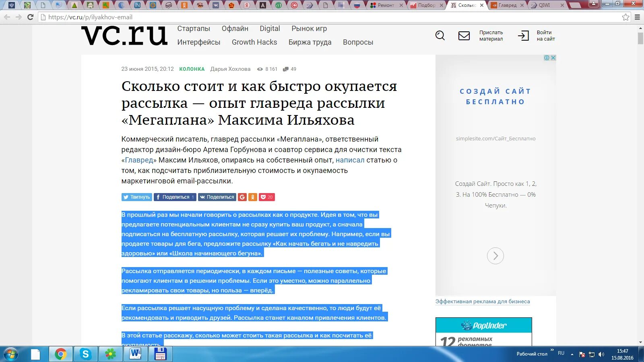
Task: Open ICQ flower icon in the taskbar
Action: [x=110, y=354]
